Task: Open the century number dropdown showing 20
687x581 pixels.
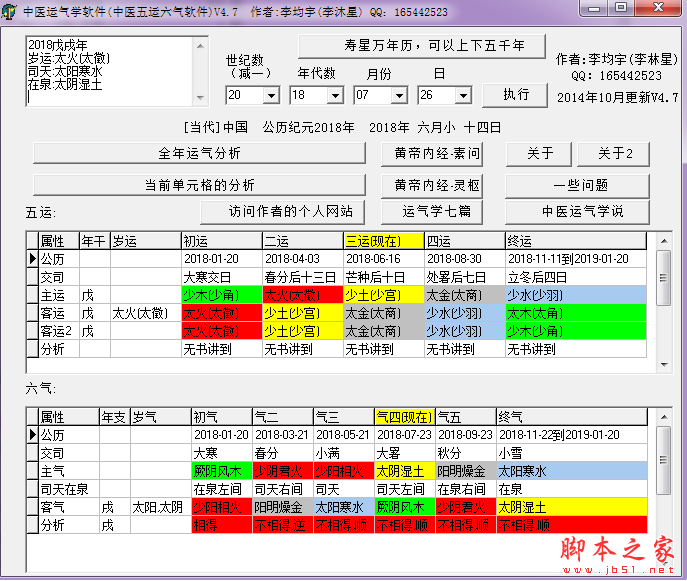Action: click(x=270, y=96)
